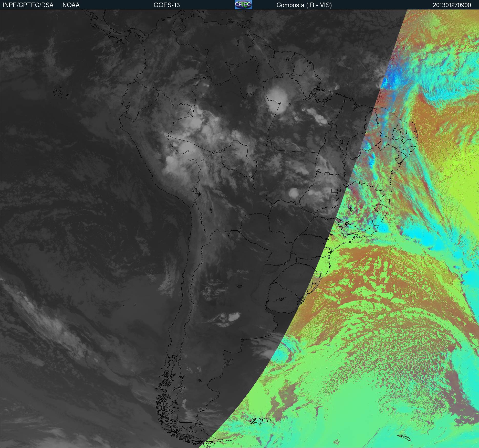Screen dimensions: 479x448
Task: Click the small round bright cloud west of Distrito Federal
Action: 293,193
